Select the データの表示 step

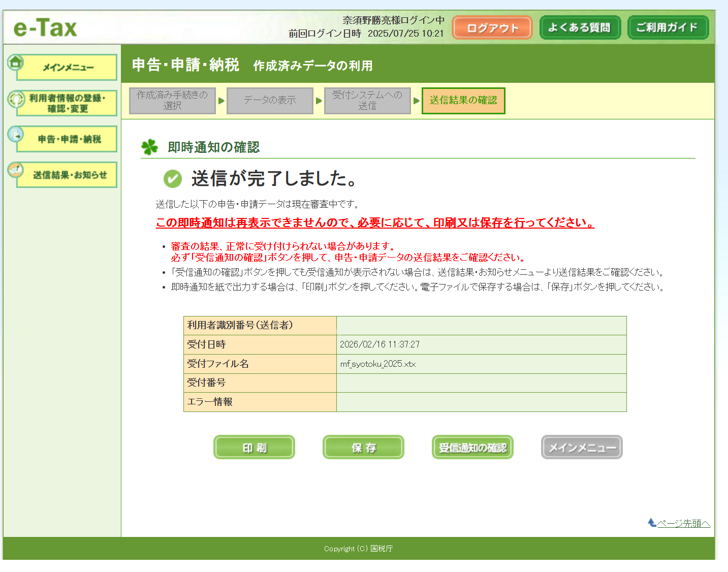pyautogui.click(x=270, y=101)
